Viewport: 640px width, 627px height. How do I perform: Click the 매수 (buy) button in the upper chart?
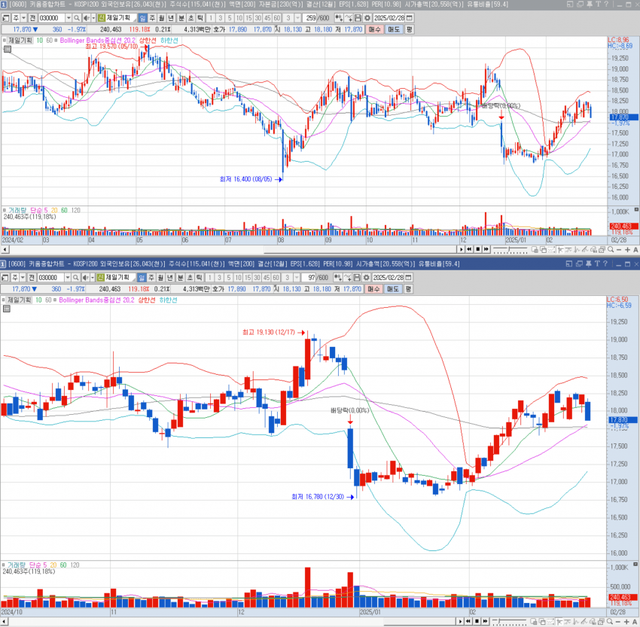click(374, 30)
